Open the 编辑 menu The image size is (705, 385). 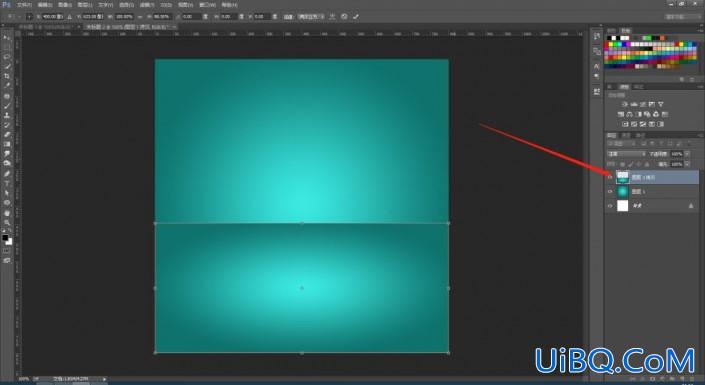pyautogui.click(x=45, y=5)
